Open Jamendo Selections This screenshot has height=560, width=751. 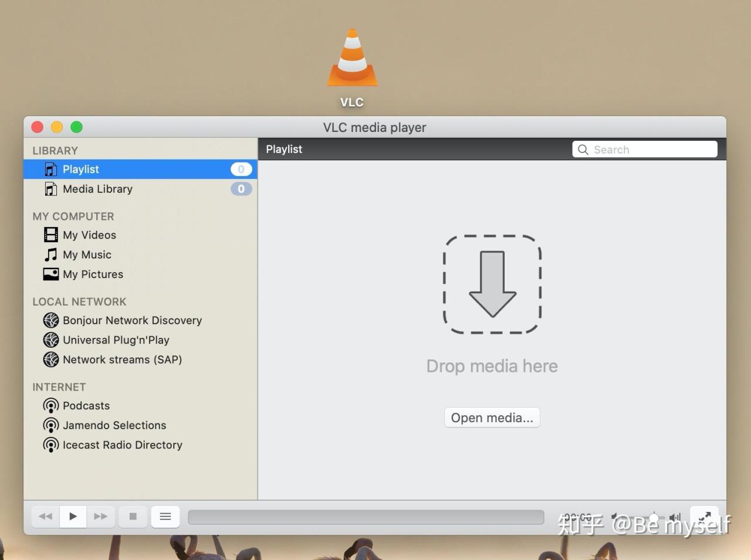pyautogui.click(x=114, y=425)
